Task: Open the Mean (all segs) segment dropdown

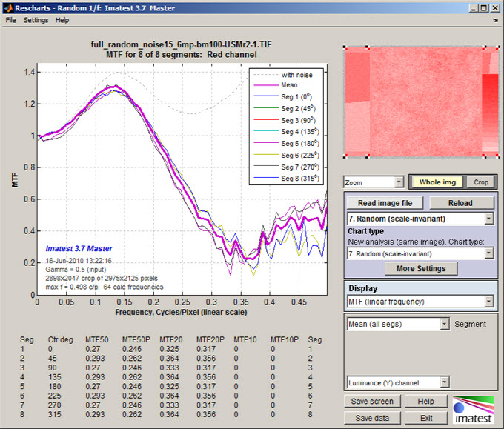Action: tap(398, 324)
